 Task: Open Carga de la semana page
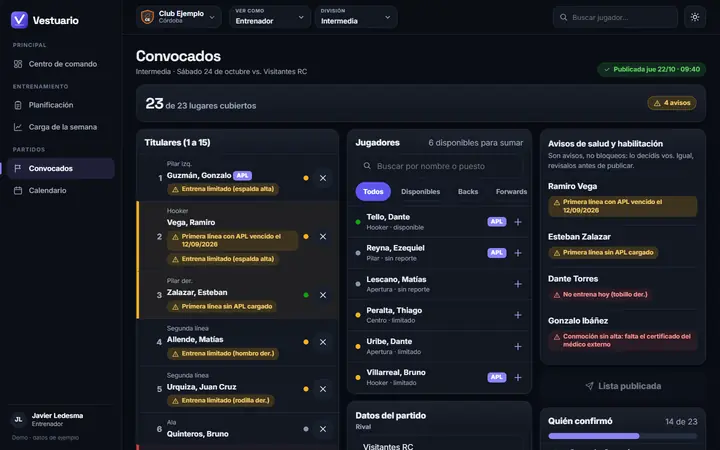tap(61, 127)
